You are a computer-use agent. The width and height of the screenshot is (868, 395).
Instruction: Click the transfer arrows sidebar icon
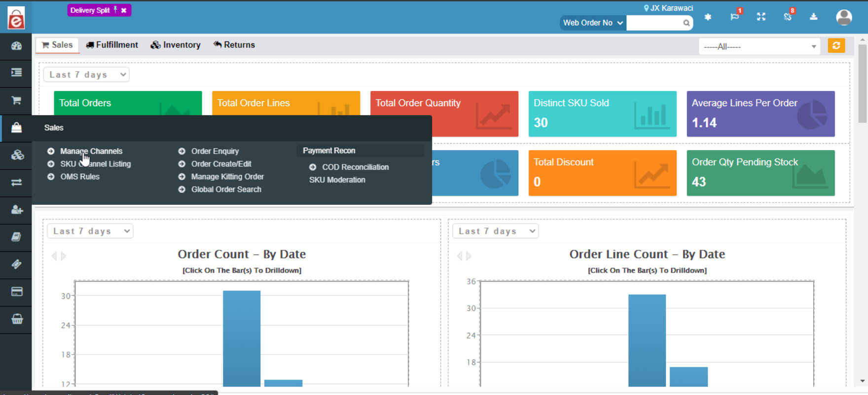click(x=16, y=183)
